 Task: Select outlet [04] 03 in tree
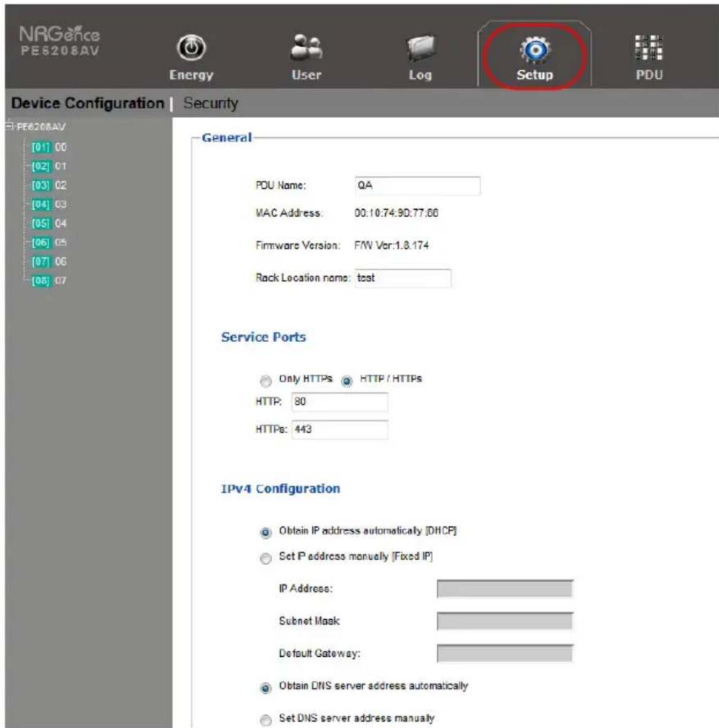pyautogui.click(x=49, y=204)
